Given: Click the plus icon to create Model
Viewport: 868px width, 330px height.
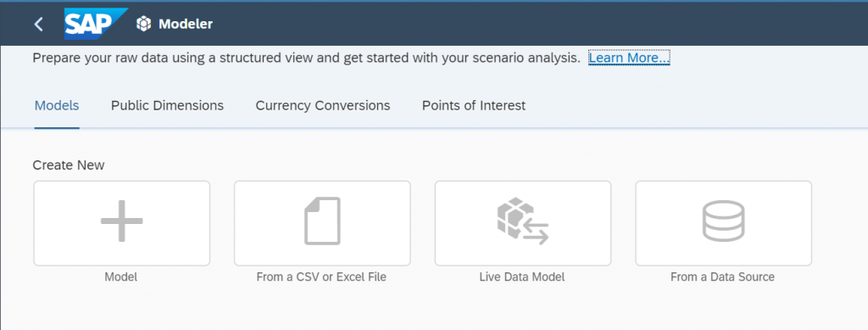Looking at the screenshot, I should click(122, 221).
